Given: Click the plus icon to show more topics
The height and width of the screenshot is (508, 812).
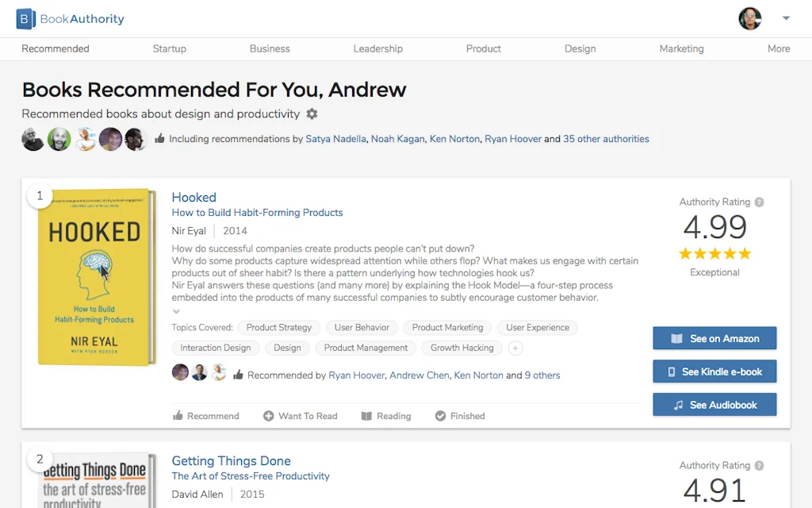Looking at the screenshot, I should pyautogui.click(x=515, y=348).
